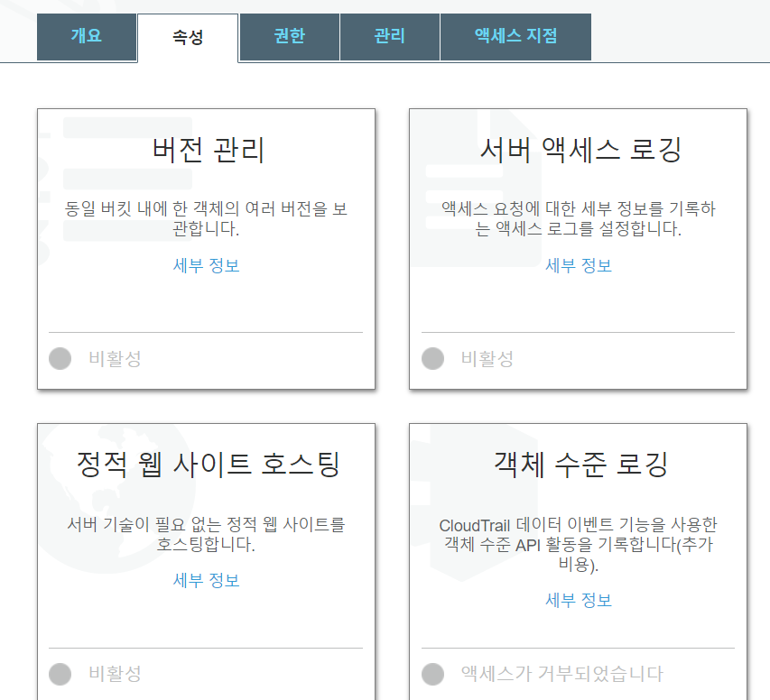Open 세부 정보 link in 버전 관리 card
The width and height of the screenshot is (770, 700).
(206, 265)
